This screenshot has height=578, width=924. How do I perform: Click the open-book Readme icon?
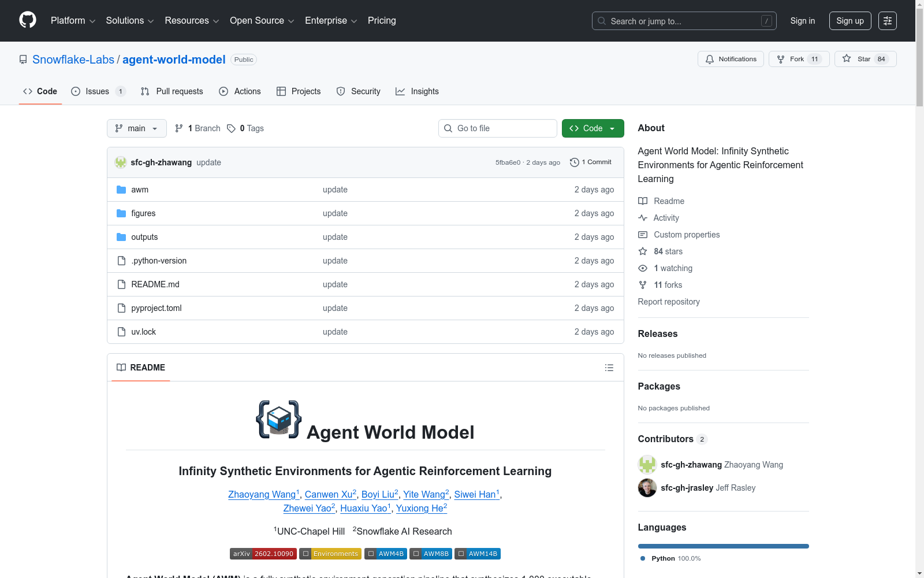(x=643, y=201)
